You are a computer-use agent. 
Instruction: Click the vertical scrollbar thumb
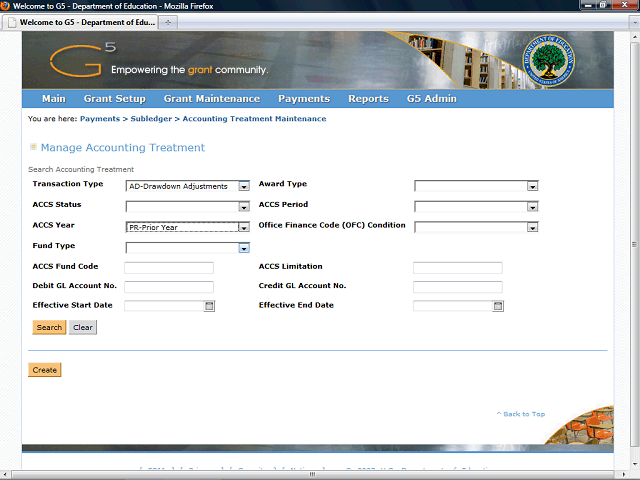[x=634, y=244]
